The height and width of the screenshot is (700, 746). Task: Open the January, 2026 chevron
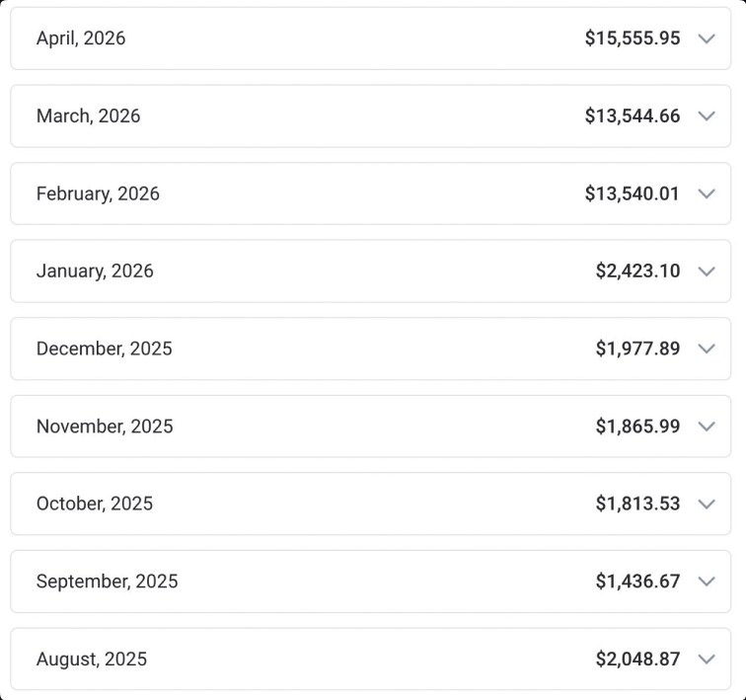coord(707,272)
